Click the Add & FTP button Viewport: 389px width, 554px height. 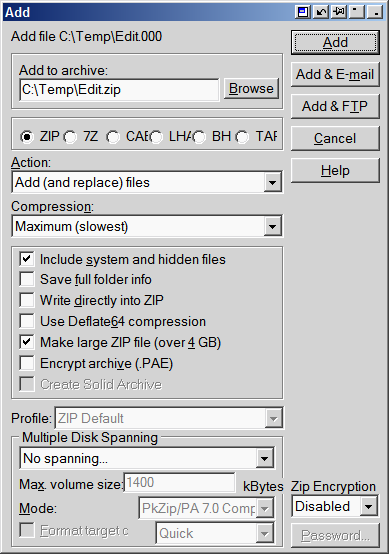pos(335,106)
